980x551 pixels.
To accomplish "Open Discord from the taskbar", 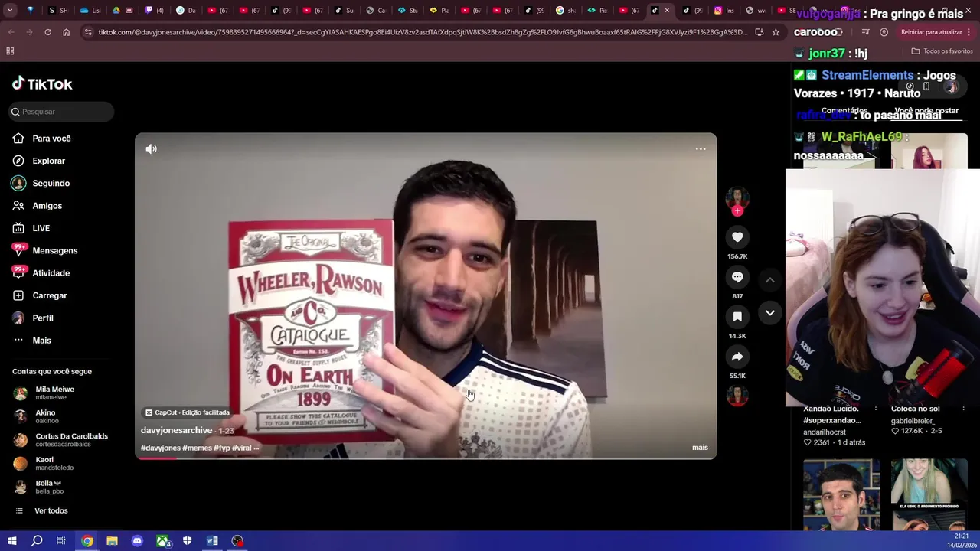I will (137, 541).
